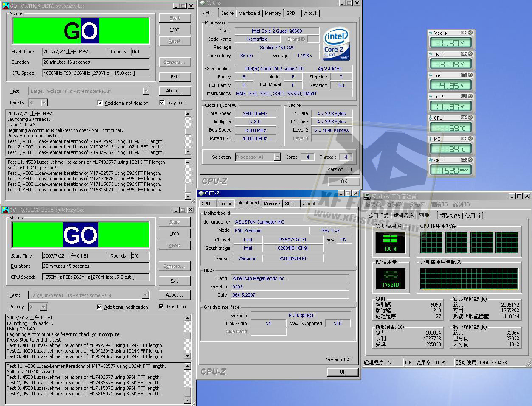
Task: Open settings of the +12 monitor widget
Action: pyautogui.click(x=464, y=96)
